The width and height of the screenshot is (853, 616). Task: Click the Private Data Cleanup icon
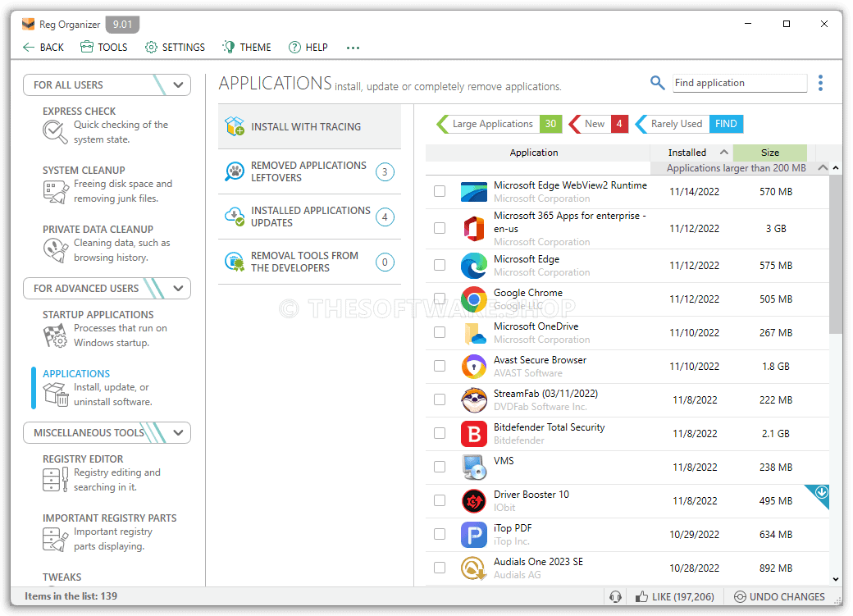(x=55, y=250)
